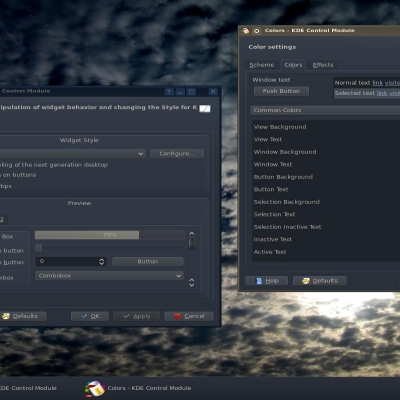Open the taskbar Colors - KDE Control Module entry
Viewport: 400px width, 400px height.
tap(137, 388)
